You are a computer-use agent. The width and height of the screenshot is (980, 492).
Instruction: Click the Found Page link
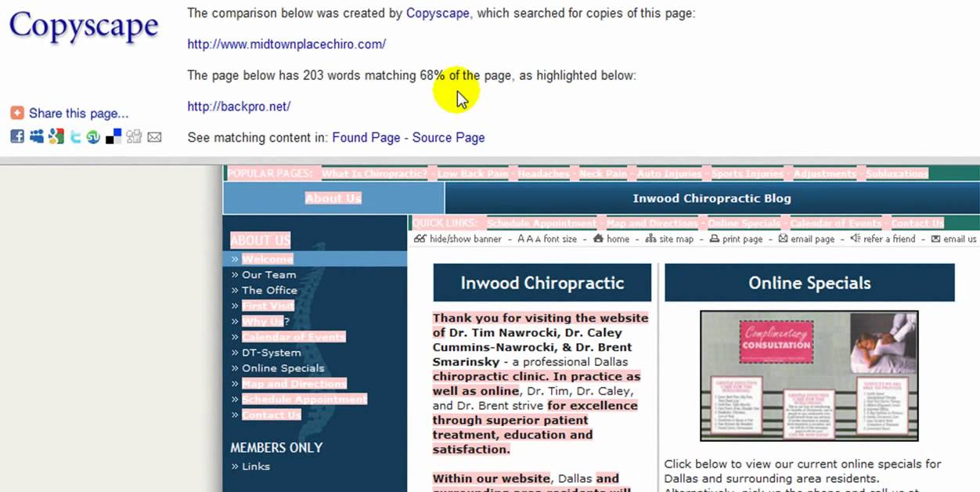[366, 138]
